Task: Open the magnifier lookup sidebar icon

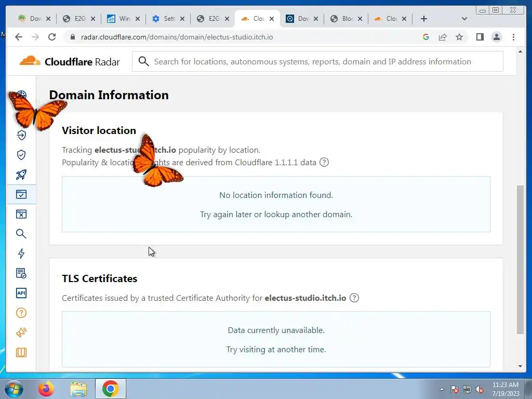Action: (21, 234)
